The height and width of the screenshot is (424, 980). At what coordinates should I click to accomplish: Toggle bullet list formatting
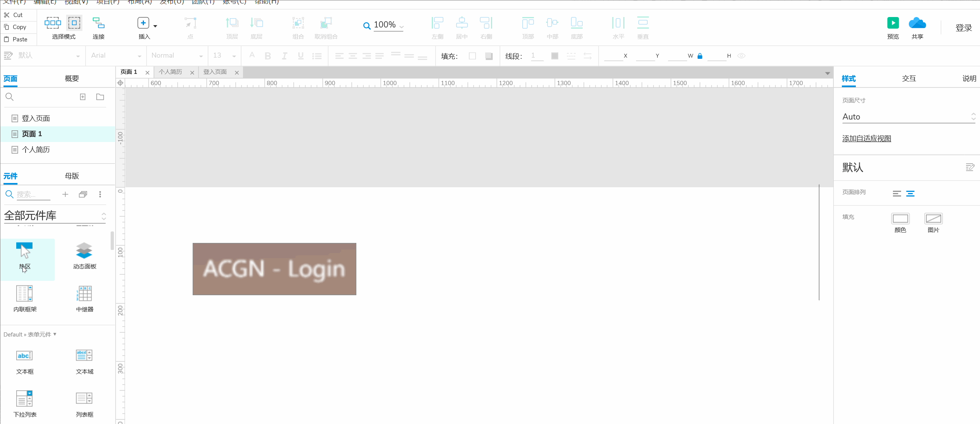click(x=317, y=56)
